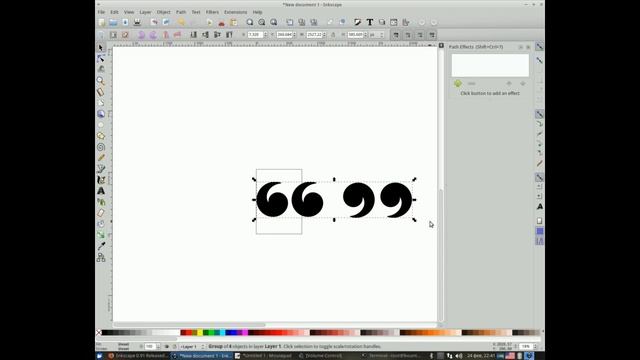Screen dimensions: 640x360
Task: Select the Color dropper tool
Action: point(101,246)
